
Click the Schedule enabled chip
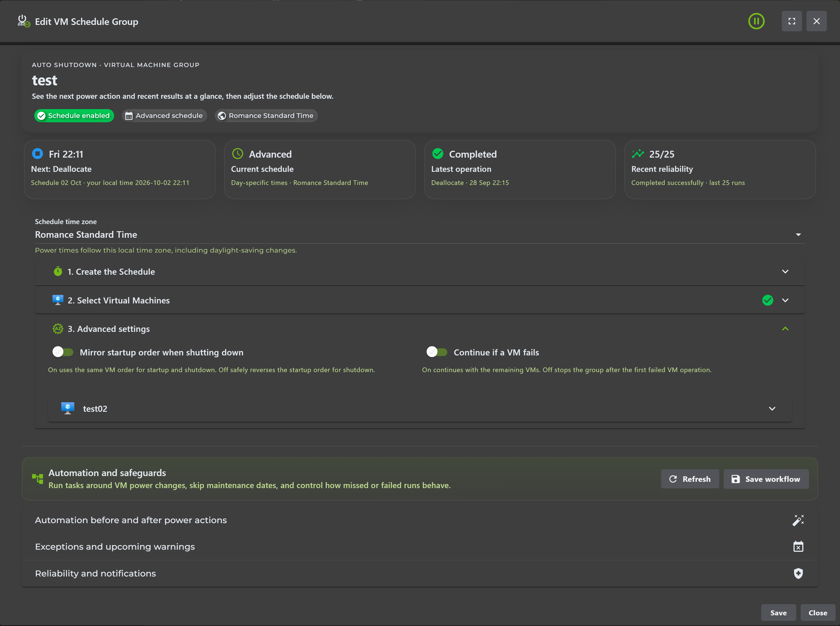coord(74,115)
